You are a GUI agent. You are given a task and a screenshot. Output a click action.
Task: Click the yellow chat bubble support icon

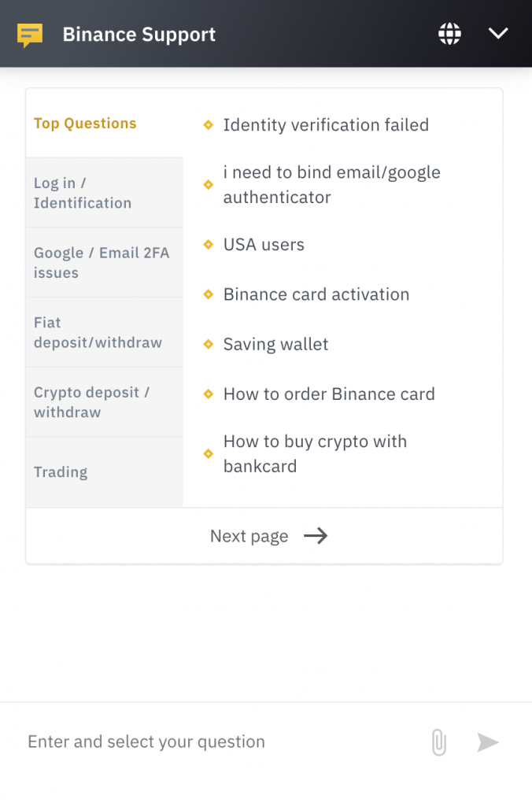point(30,35)
